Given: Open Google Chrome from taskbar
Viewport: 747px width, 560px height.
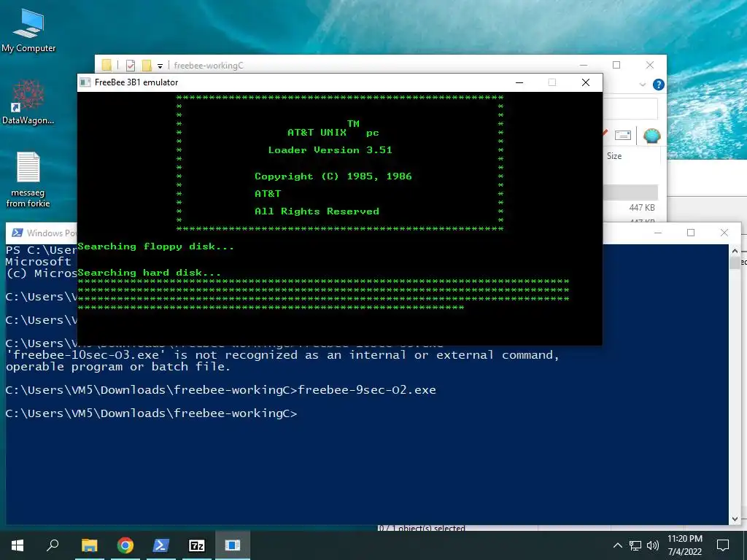Looking at the screenshot, I should [125, 545].
